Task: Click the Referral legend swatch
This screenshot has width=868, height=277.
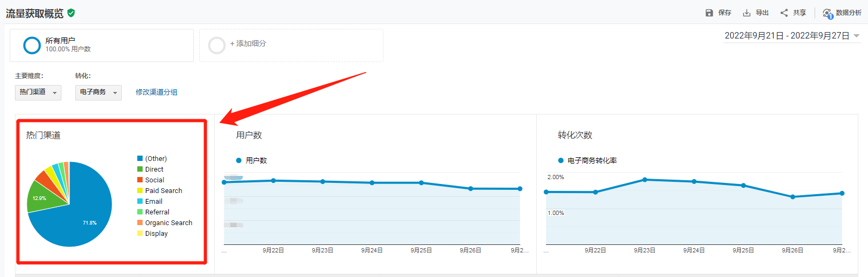Action: (x=140, y=212)
